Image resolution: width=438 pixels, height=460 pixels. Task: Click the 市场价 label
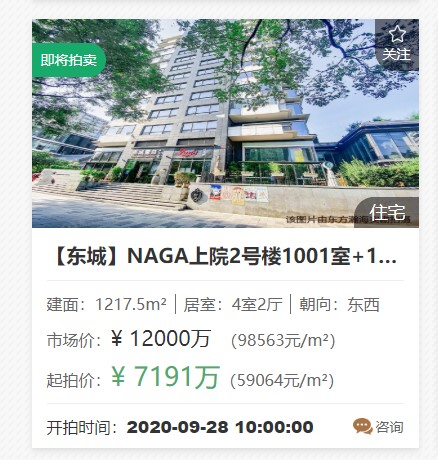73,340
